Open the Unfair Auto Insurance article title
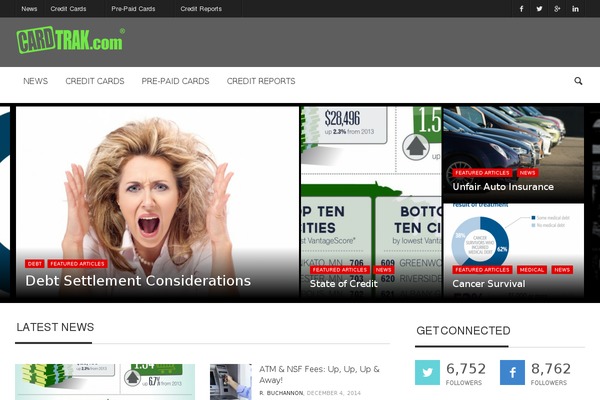 pos(503,187)
